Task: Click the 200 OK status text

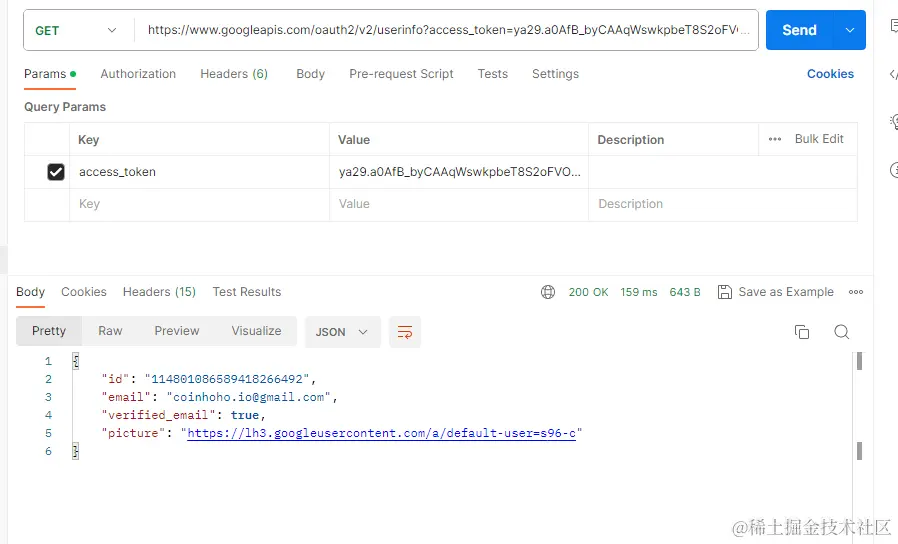Action: (588, 292)
